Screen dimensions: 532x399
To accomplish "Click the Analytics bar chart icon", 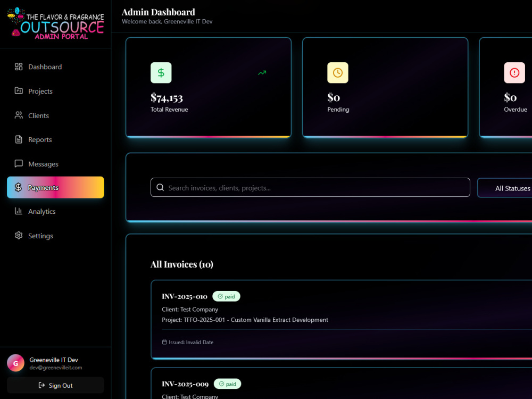I will (19, 211).
